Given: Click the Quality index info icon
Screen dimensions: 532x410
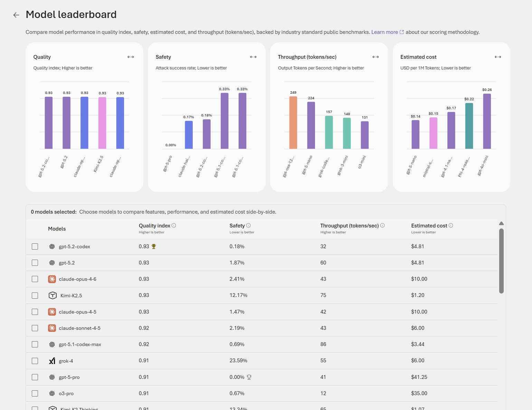Looking at the screenshot, I should click(x=174, y=225).
